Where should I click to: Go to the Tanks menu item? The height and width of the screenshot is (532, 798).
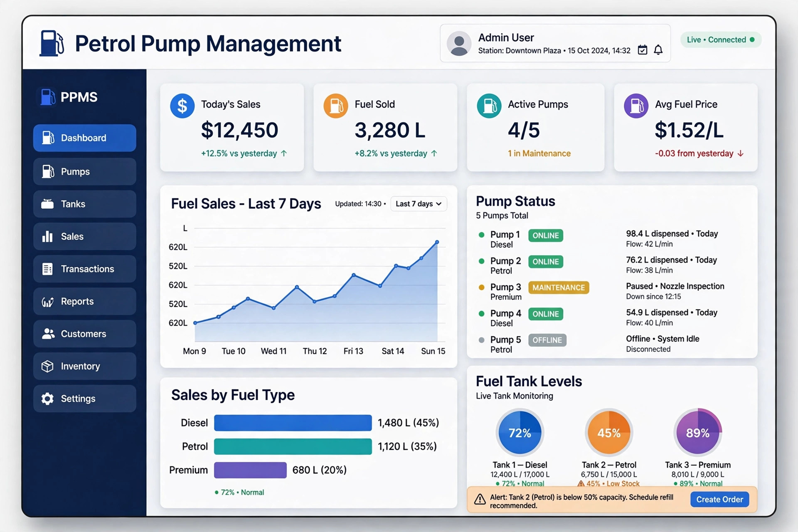click(x=85, y=204)
